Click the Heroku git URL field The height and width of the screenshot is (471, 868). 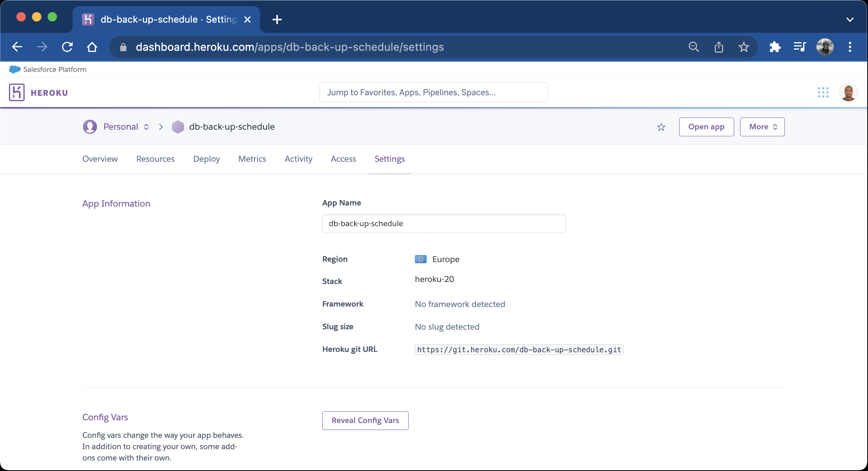click(518, 349)
